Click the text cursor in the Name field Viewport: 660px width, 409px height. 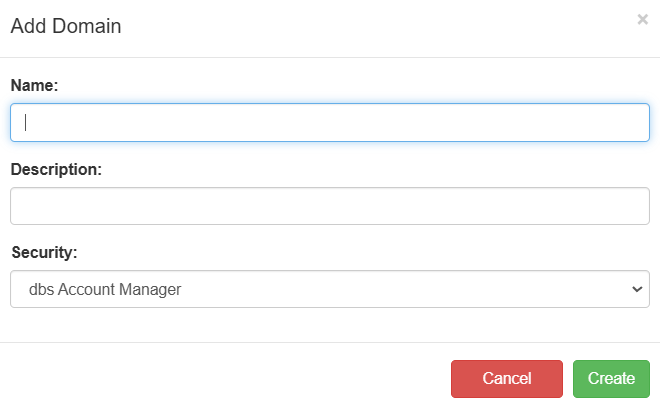(26, 123)
